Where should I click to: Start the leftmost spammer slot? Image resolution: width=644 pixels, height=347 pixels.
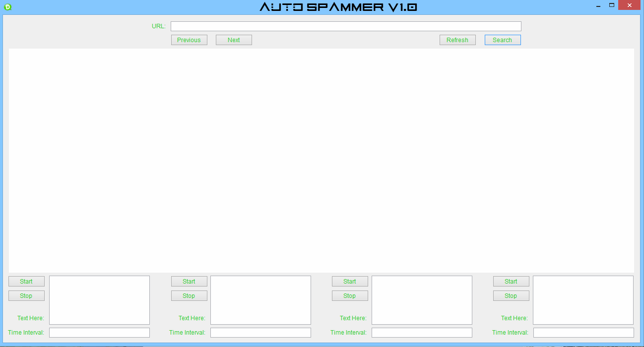click(x=26, y=282)
